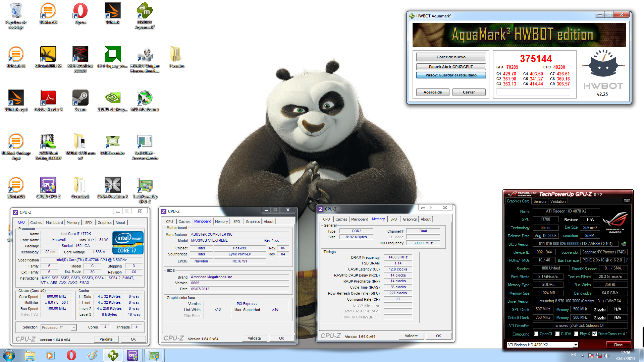Open the D3DOverrider desktop shortcut
644x362 pixels.
[x=112, y=144]
